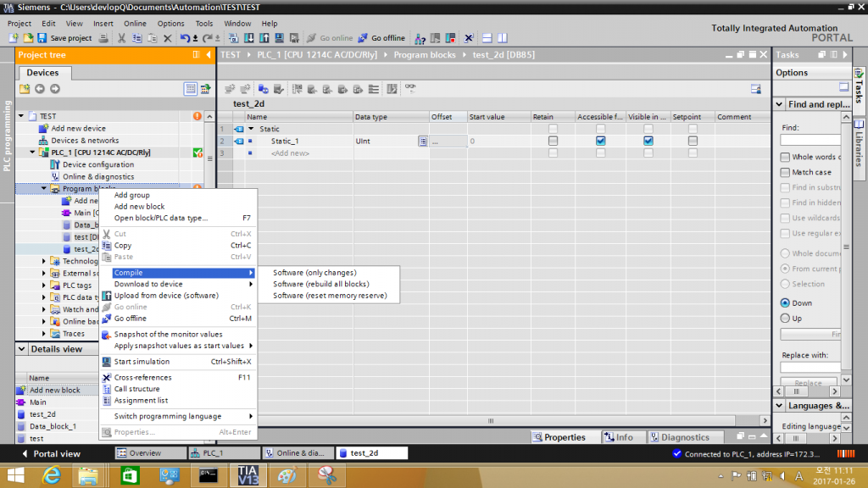The height and width of the screenshot is (488, 868).
Task: Toggle Accessible from HMI checkbox for Static_1
Action: point(601,141)
